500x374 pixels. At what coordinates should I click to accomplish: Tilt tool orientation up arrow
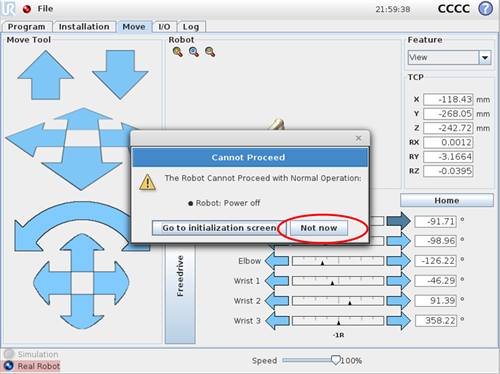coord(82,252)
